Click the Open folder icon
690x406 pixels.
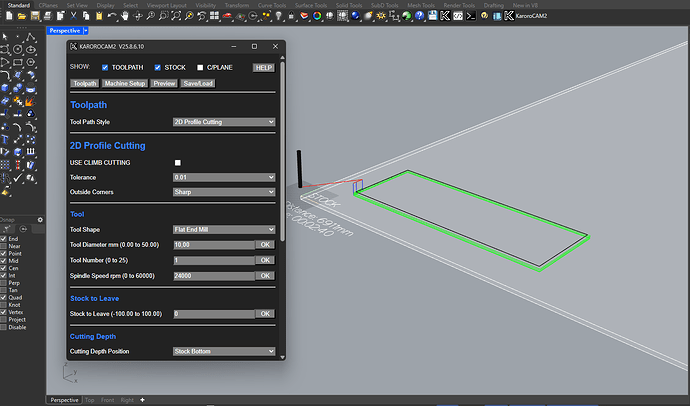(21, 17)
